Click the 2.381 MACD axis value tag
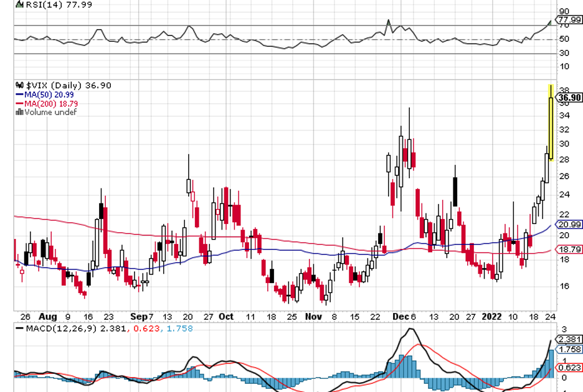The width and height of the screenshot is (583, 392). click(x=570, y=340)
